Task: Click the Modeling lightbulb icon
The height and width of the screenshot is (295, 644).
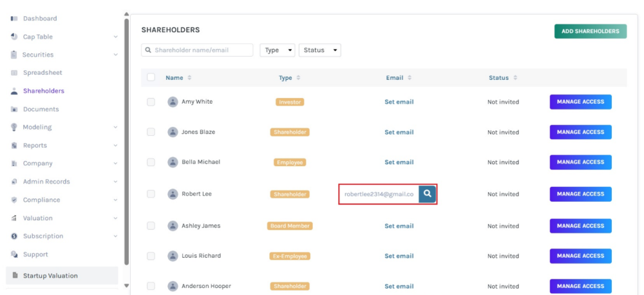Action: click(x=14, y=127)
